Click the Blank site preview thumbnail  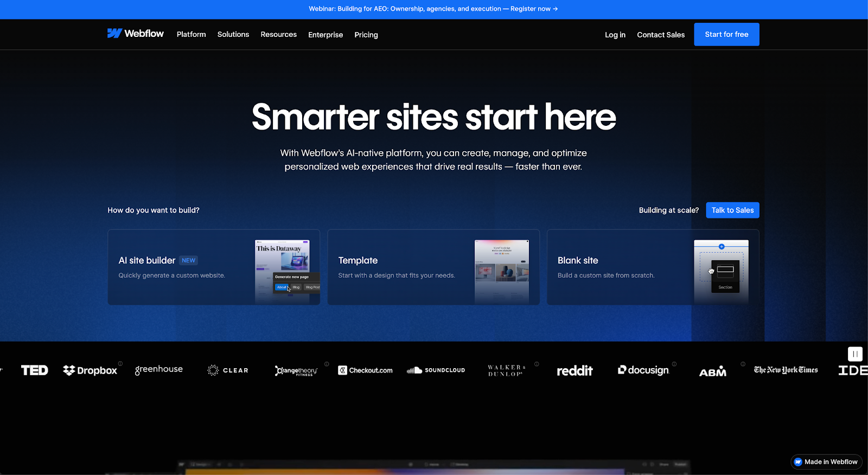click(x=722, y=272)
